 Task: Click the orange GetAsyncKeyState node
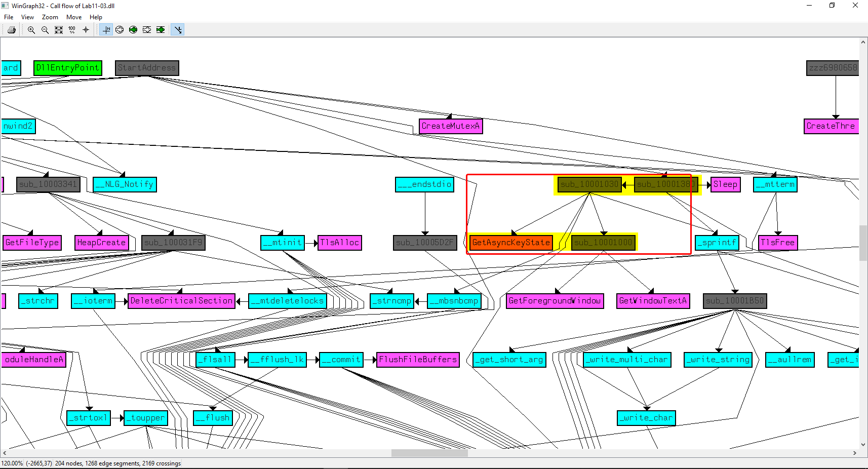[x=511, y=243]
